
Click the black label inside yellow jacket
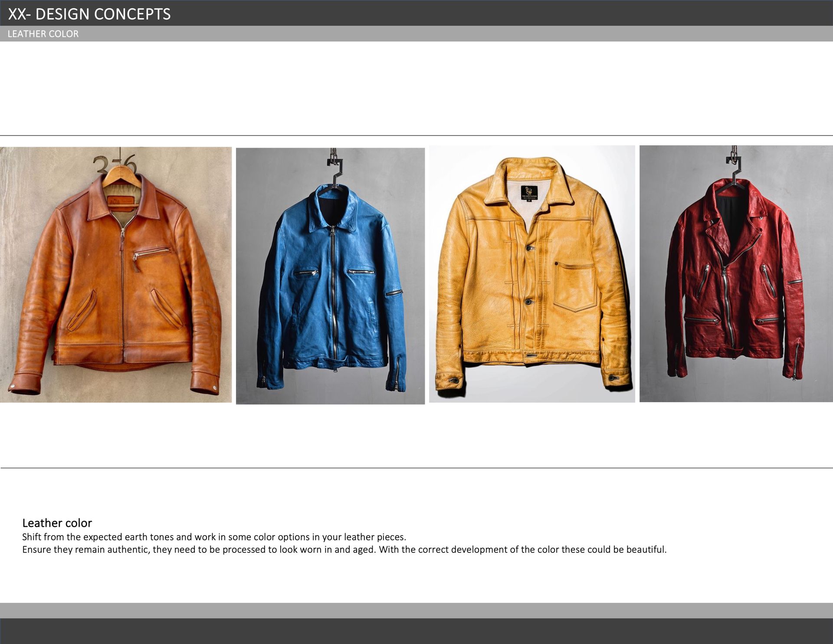click(x=529, y=193)
